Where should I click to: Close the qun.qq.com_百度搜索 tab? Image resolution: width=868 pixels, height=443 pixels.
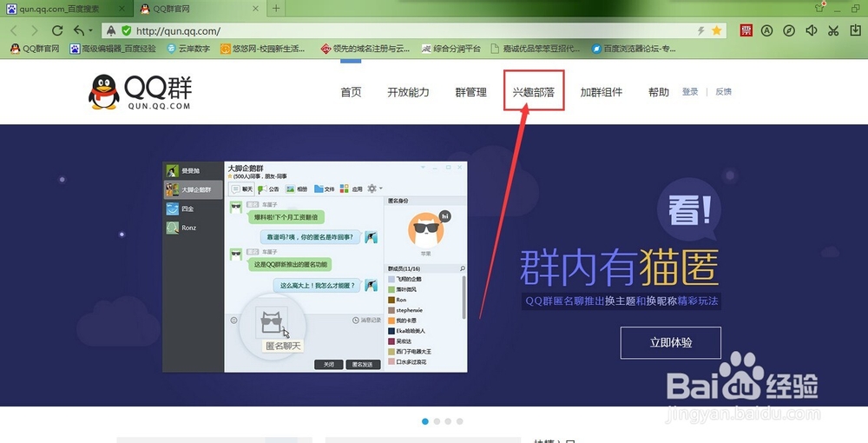click(122, 9)
